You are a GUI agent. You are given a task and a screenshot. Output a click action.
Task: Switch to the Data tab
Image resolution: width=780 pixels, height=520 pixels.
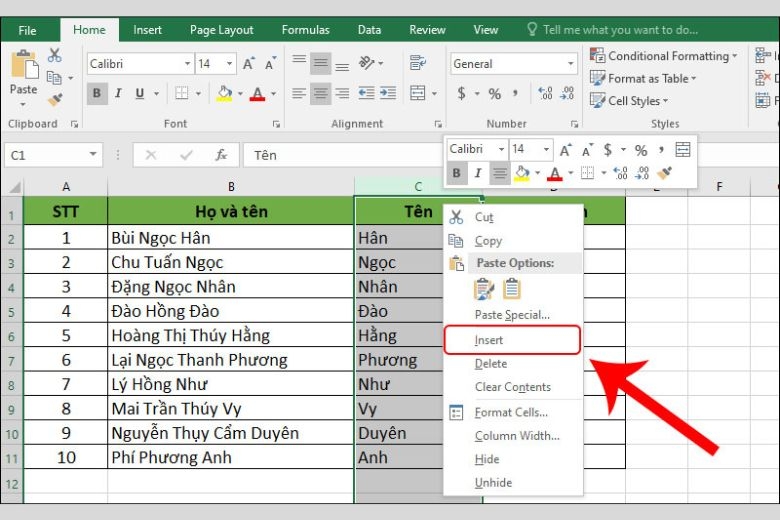point(369,30)
